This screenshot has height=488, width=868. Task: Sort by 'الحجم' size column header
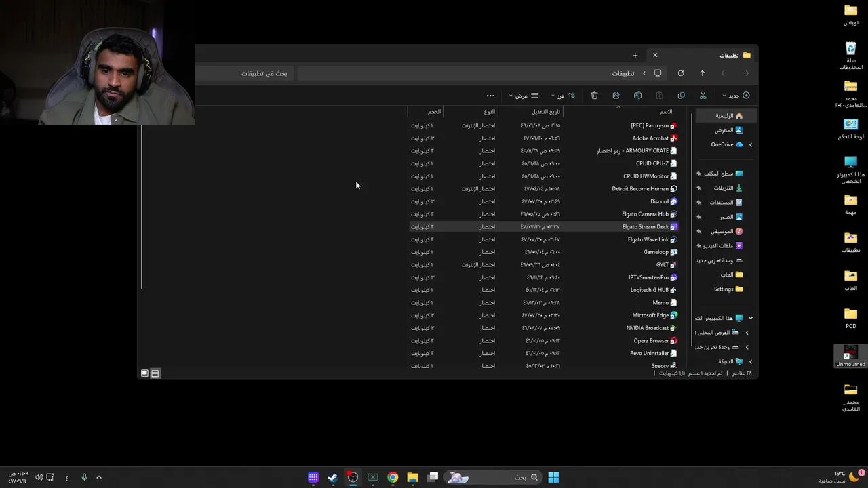[x=434, y=112]
